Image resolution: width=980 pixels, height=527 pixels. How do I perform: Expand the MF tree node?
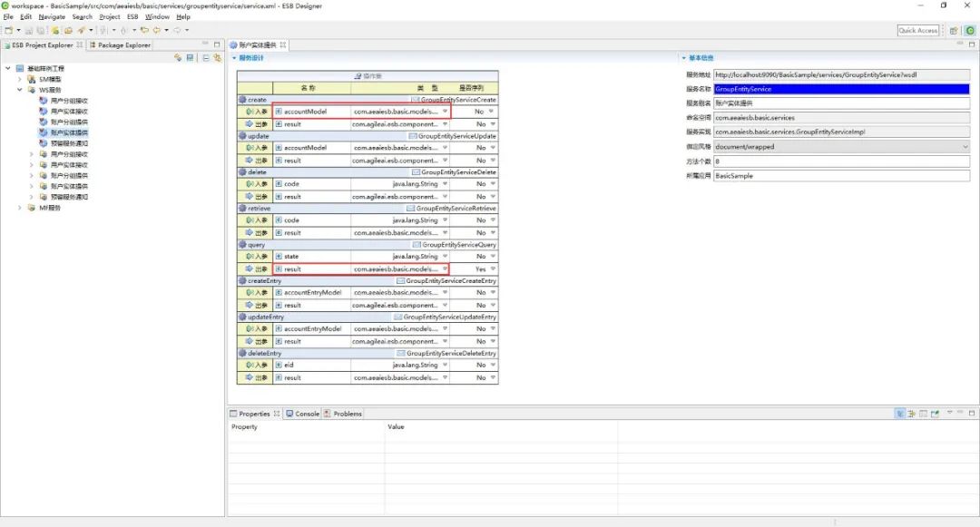[x=19, y=208]
